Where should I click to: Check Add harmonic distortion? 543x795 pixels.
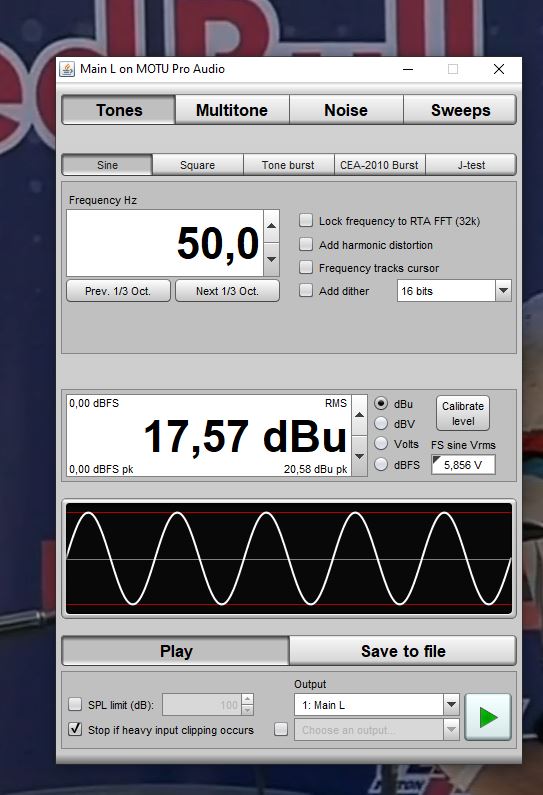pos(306,244)
